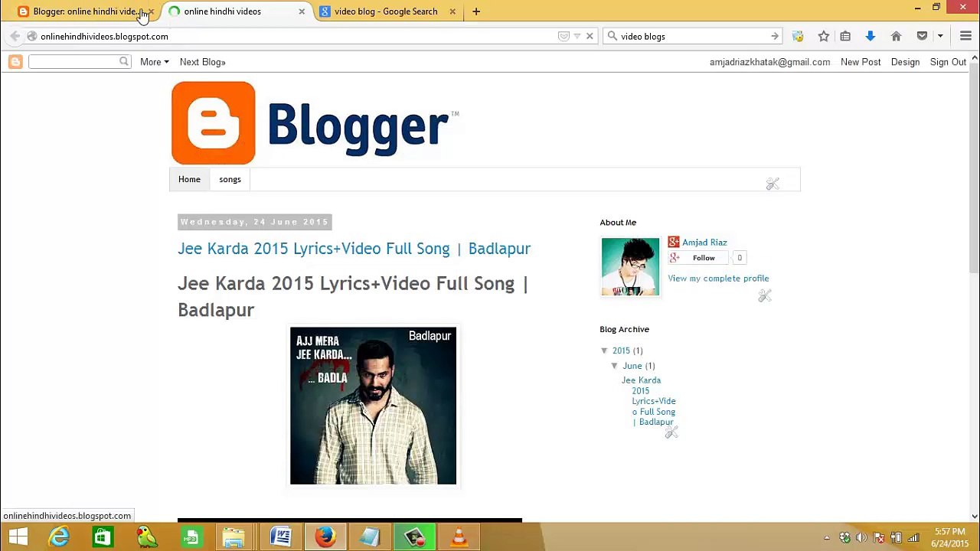Open the Home page tab on blog
980x551 pixels.
[x=189, y=179]
